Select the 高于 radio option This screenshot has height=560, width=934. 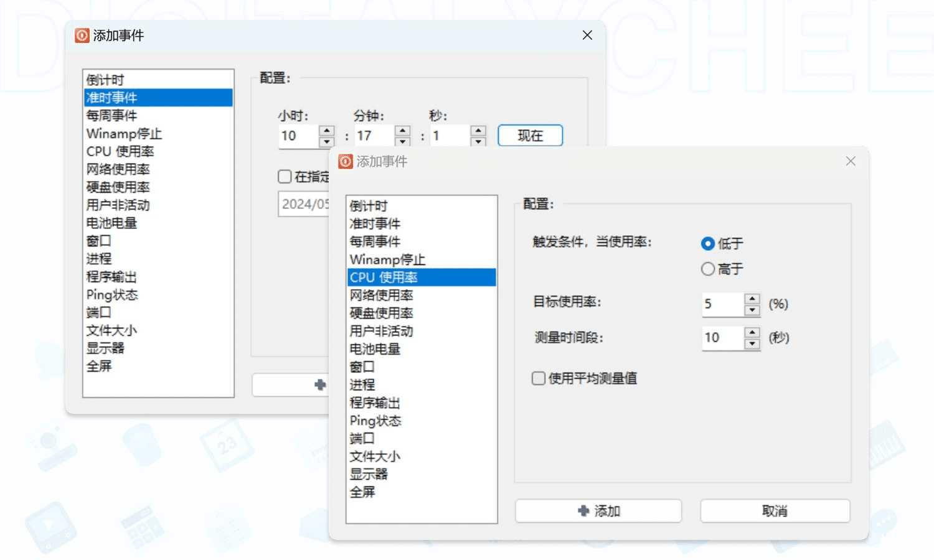[707, 269]
